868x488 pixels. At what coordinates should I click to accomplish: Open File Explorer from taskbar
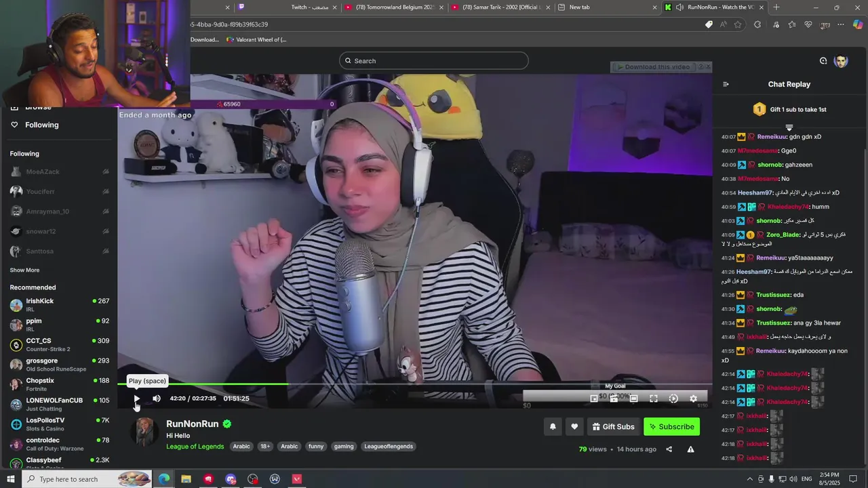186,479
